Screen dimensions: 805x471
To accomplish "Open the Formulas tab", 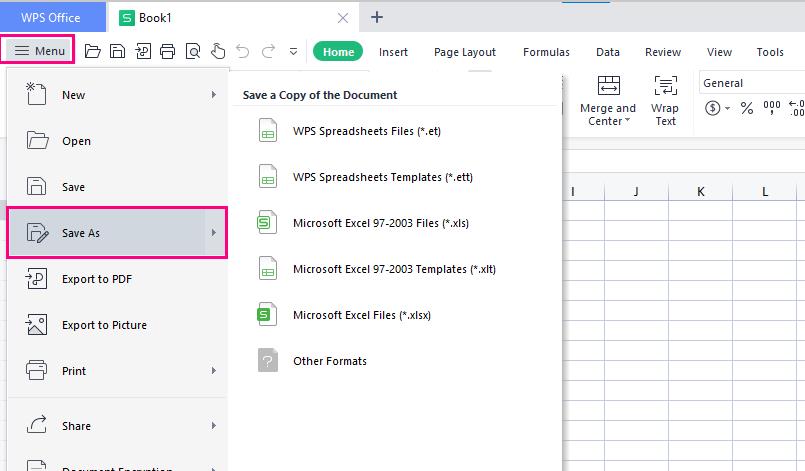I will (546, 52).
